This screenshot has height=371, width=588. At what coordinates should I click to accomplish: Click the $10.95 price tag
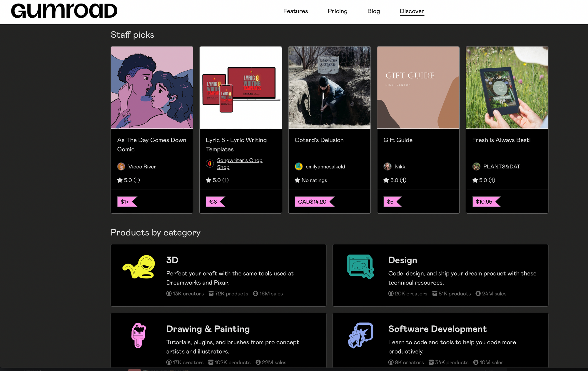(486, 202)
